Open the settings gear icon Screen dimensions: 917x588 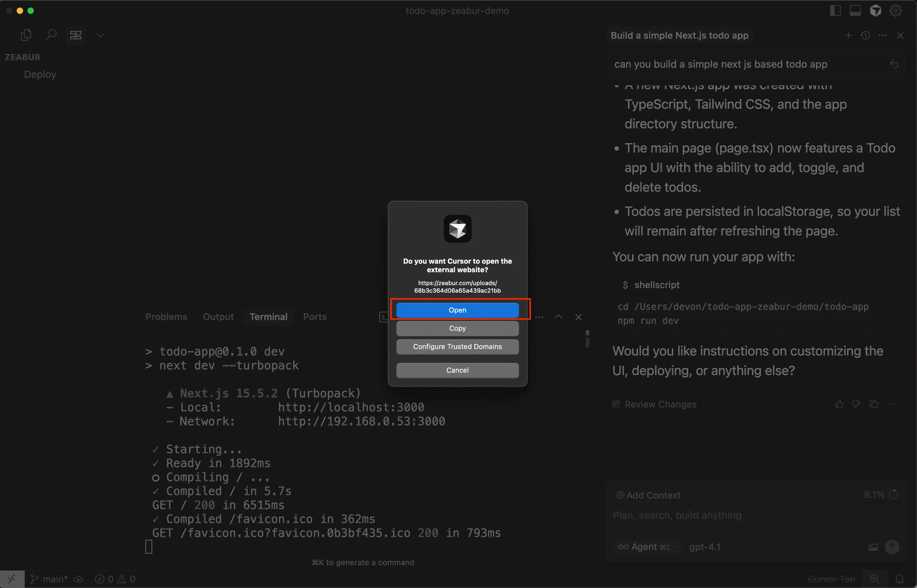896,11
